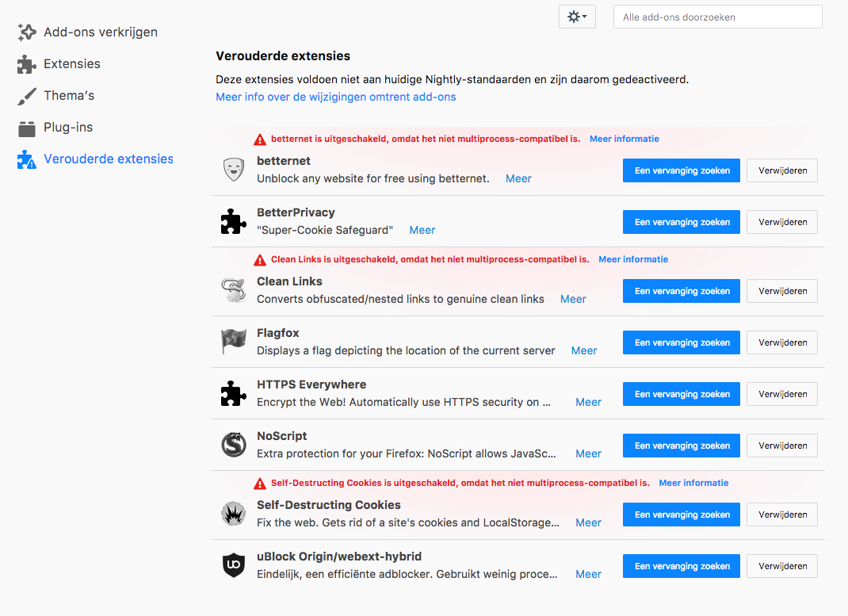Click the betternet mask icon

point(233,170)
